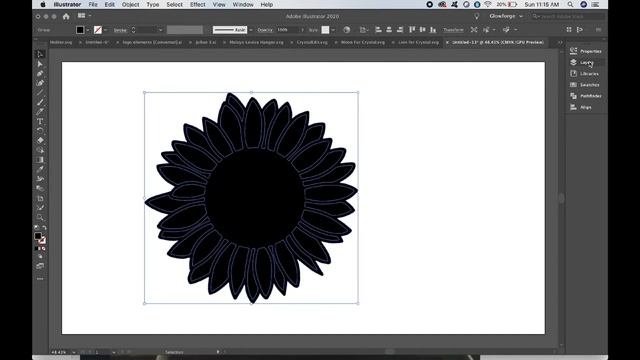Click the Opacity label link
The width and height of the screenshot is (640, 360).
(x=265, y=30)
